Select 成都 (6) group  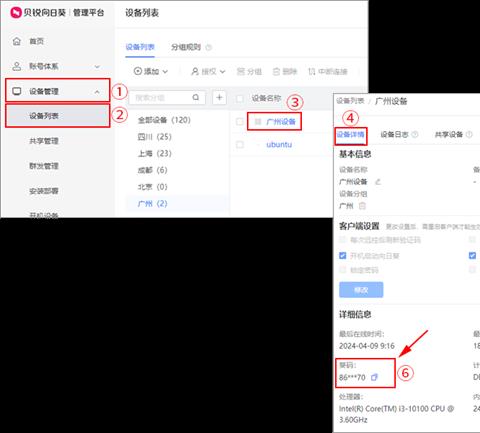152,170
